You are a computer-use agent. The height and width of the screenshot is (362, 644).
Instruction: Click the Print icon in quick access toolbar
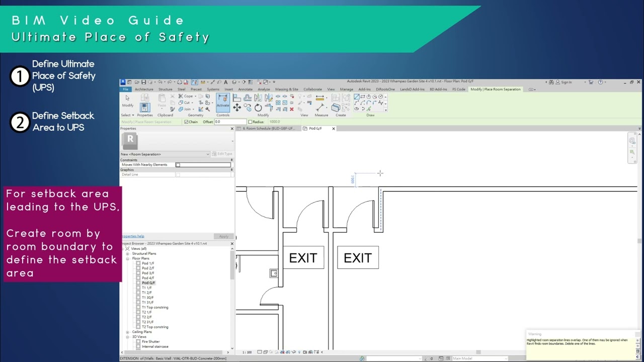point(180,82)
